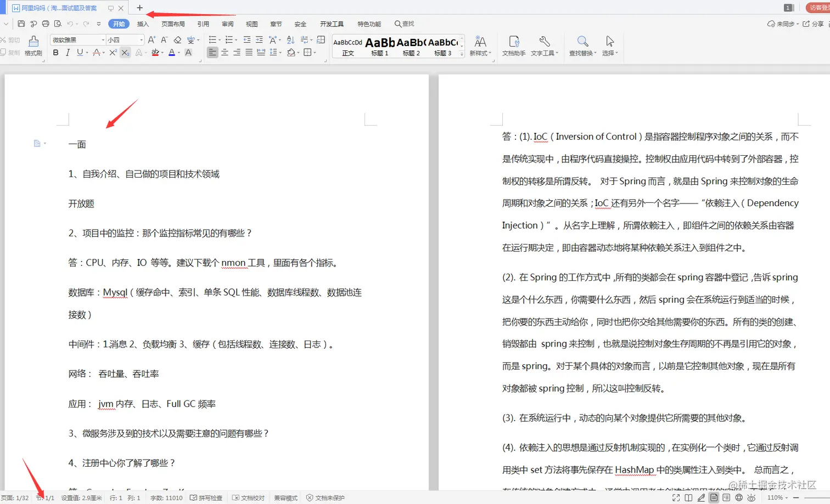The image size is (830, 504).
Task: Switch to web layout view icon
Action: (x=739, y=497)
